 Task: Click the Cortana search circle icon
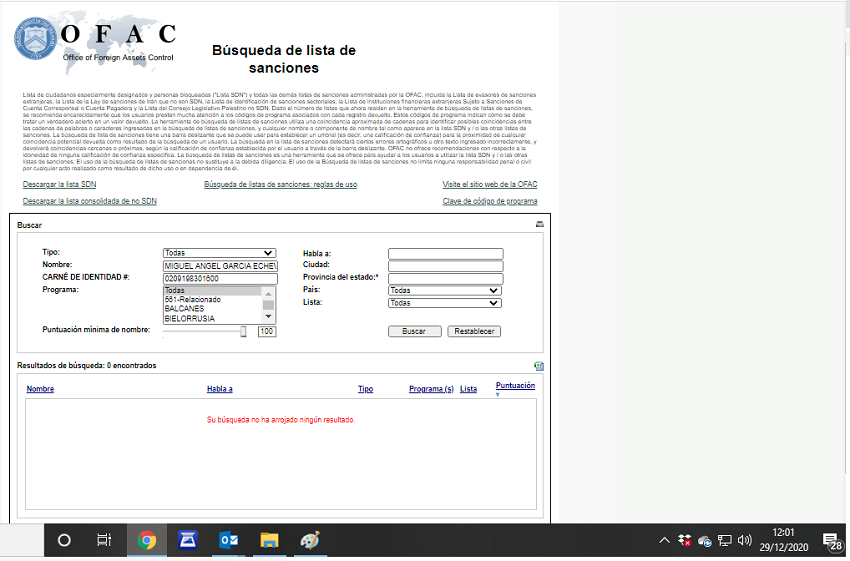pos(64,540)
